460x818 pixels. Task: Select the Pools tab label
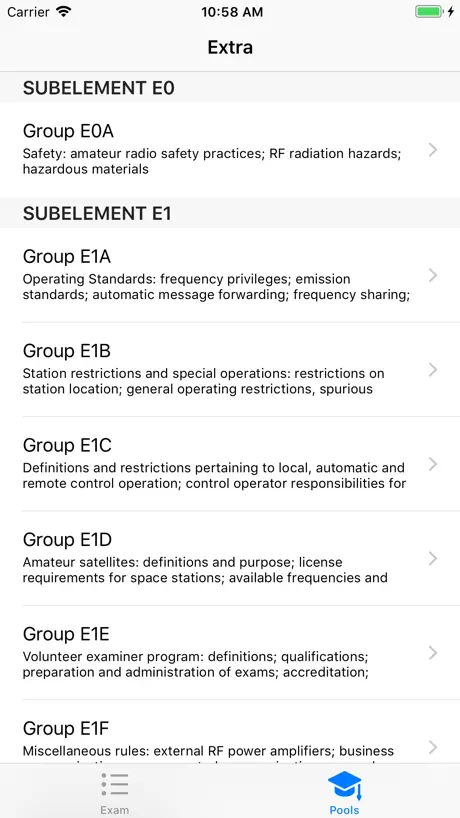point(344,810)
